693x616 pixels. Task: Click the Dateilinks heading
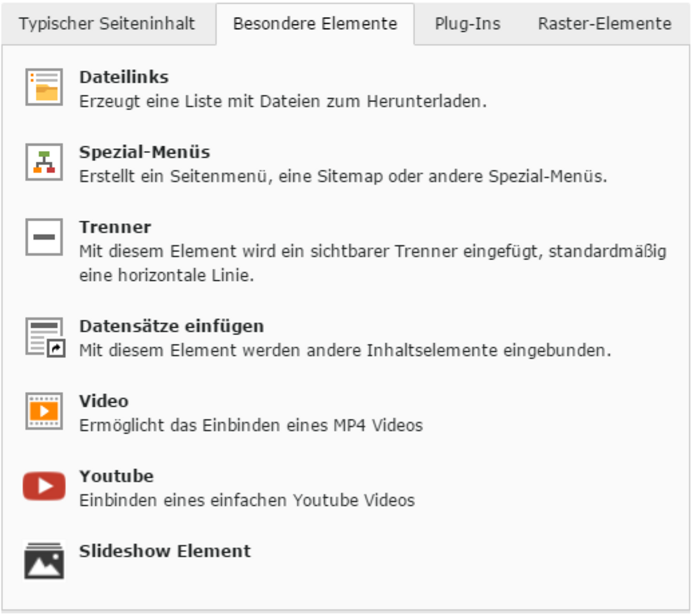[124, 77]
